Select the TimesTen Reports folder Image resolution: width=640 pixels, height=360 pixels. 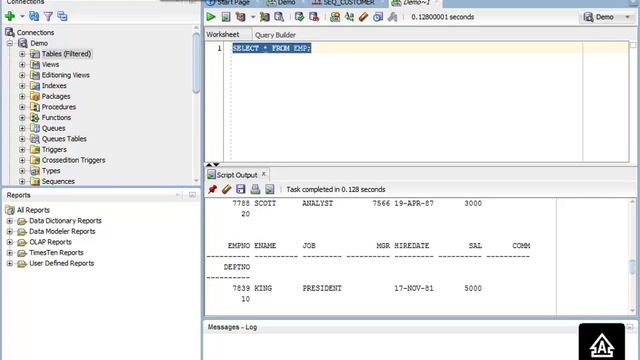(x=56, y=253)
